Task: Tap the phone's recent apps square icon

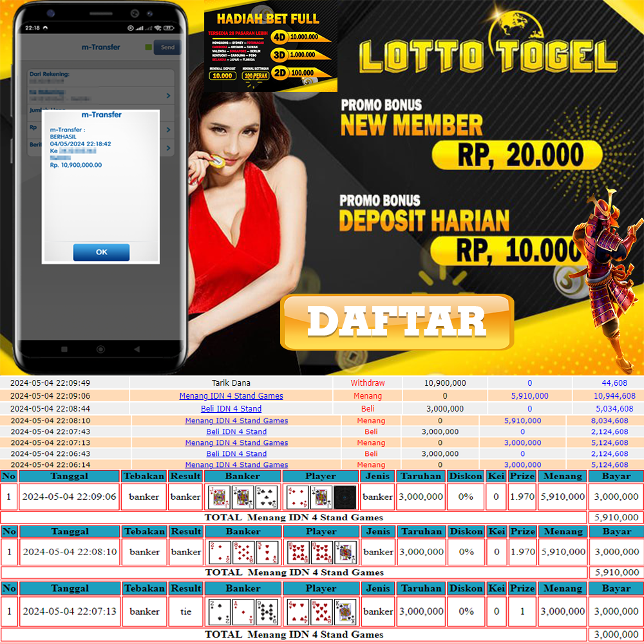Action: coord(64,350)
